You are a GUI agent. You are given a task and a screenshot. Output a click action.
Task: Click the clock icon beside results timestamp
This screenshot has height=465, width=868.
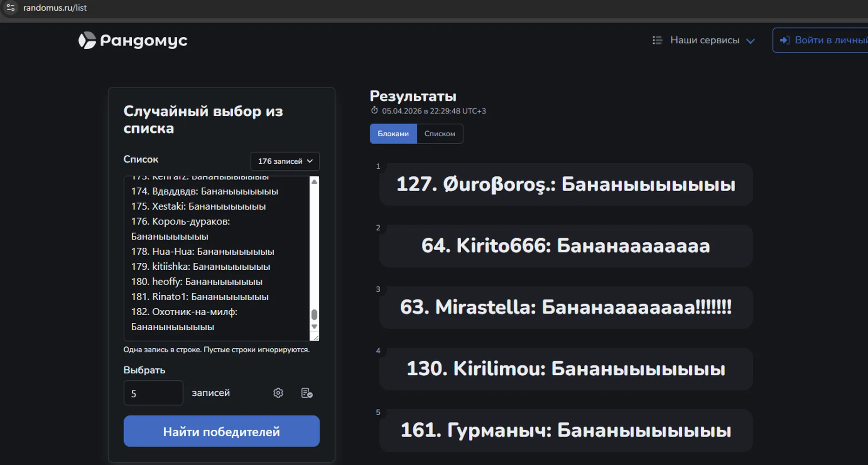[374, 111]
